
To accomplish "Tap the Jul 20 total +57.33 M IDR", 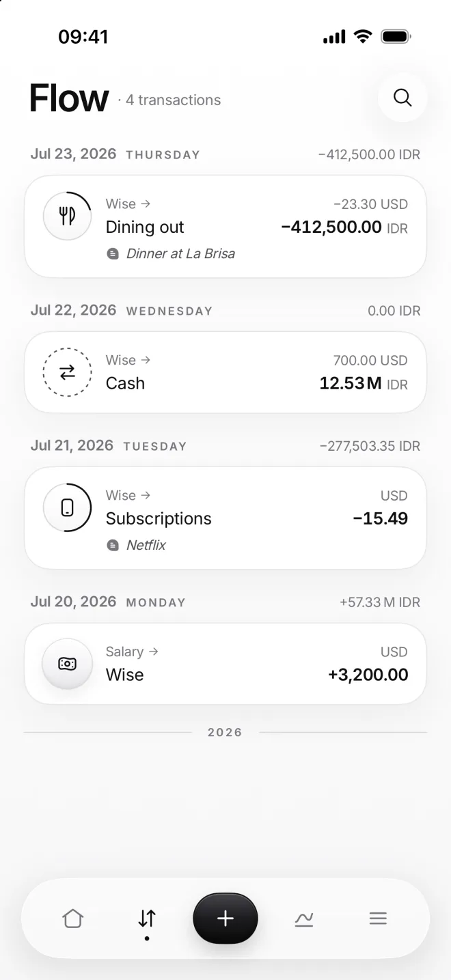I will pos(380,602).
